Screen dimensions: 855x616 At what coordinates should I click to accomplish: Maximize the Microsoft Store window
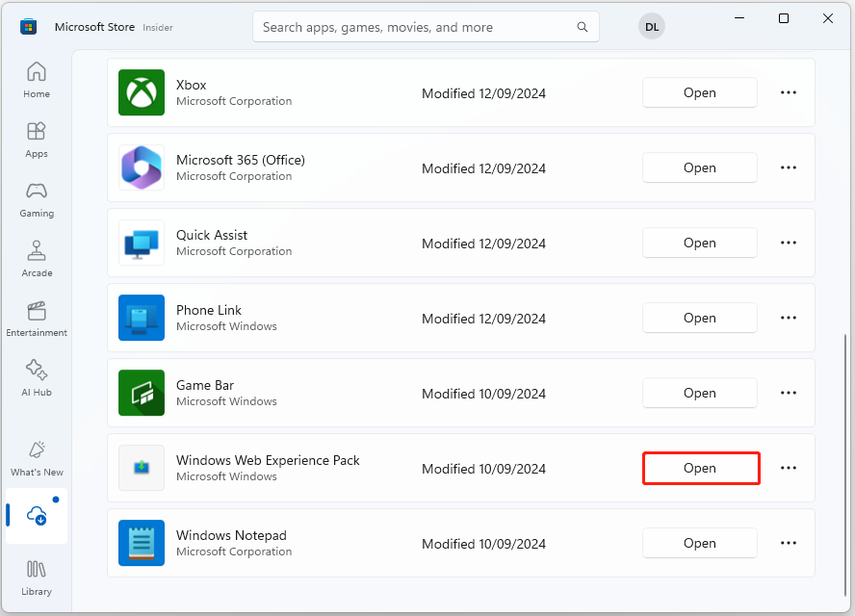point(784,18)
